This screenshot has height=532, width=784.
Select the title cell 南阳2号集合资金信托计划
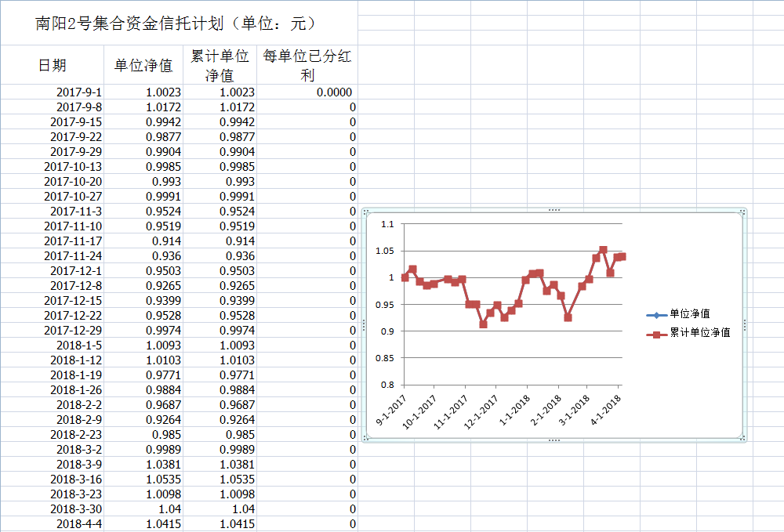(x=179, y=24)
